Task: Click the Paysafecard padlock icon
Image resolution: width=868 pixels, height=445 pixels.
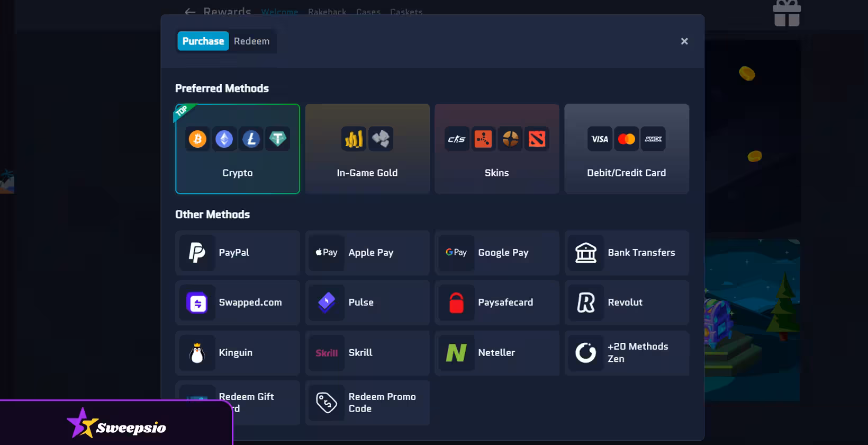Action: tap(456, 303)
